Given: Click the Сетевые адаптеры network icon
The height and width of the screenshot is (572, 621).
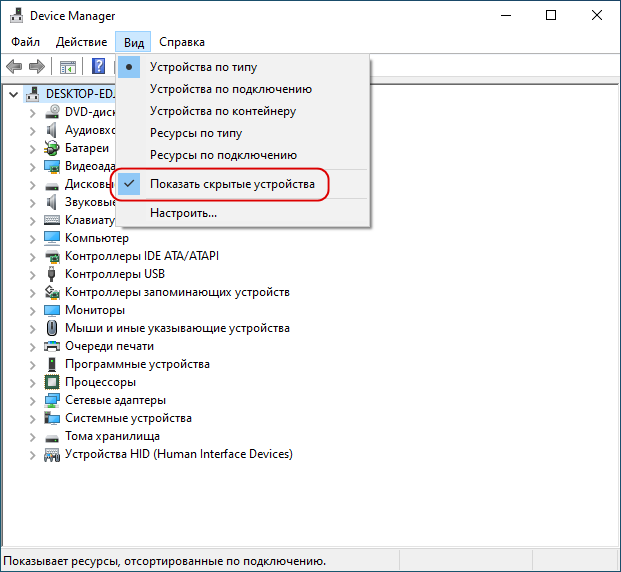Looking at the screenshot, I should 52,400.
